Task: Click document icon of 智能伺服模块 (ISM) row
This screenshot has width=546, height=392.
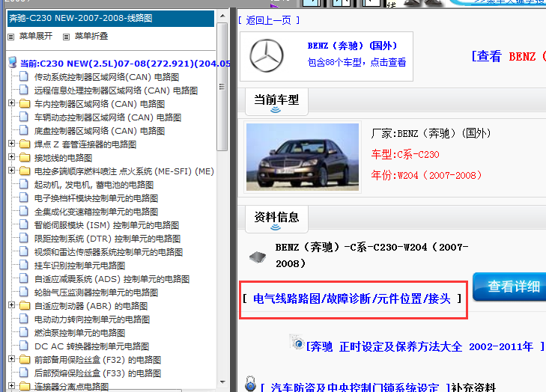Action: [24, 224]
